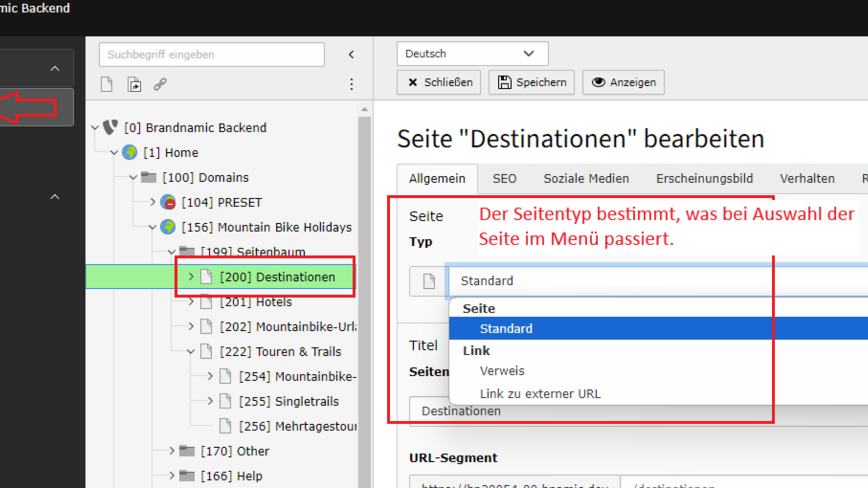Collapse the [222] Touren & Trails node
The width and height of the screenshot is (868, 488).
(x=191, y=352)
